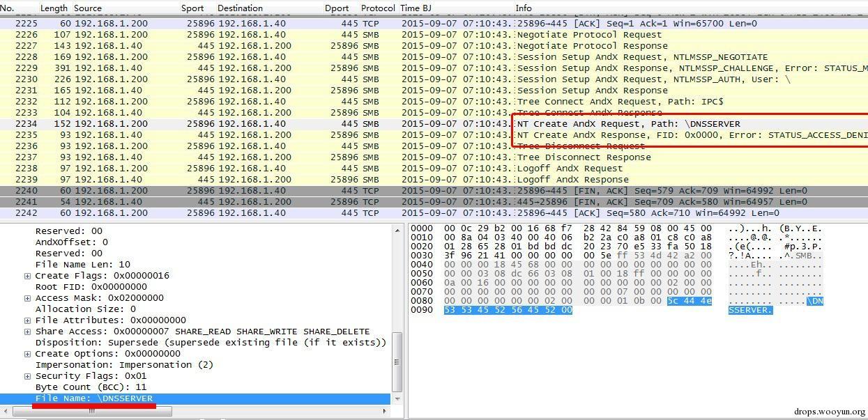Image resolution: width=868 pixels, height=420 pixels.
Task: Sort packets by the Protocol column
Action: 378,8
